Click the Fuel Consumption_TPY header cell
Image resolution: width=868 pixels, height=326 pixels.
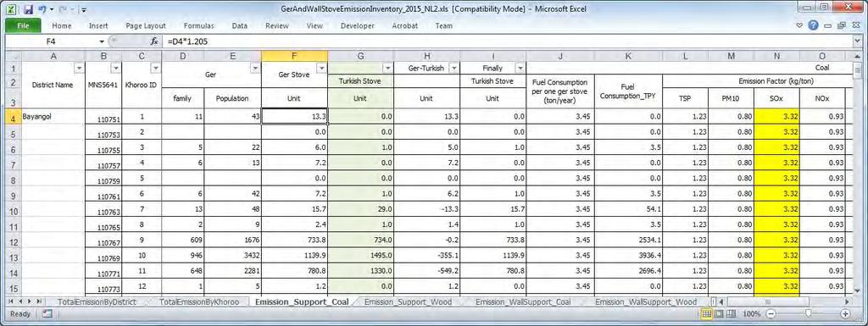pyautogui.click(x=628, y=91)
